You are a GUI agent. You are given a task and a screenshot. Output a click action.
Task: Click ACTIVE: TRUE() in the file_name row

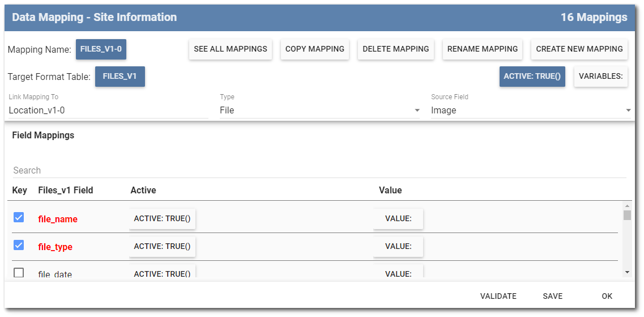[x=162, y=219]
